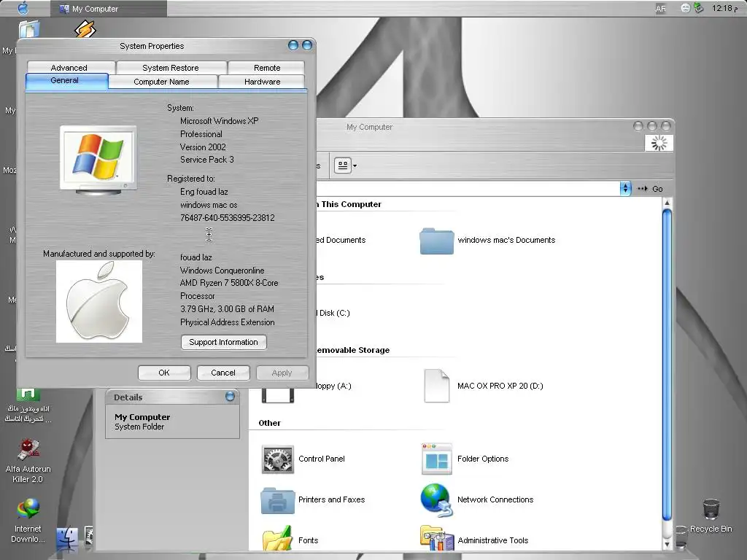Open Network Connections globe icon
Screen dimensions: 747x560
pos(436,500)
